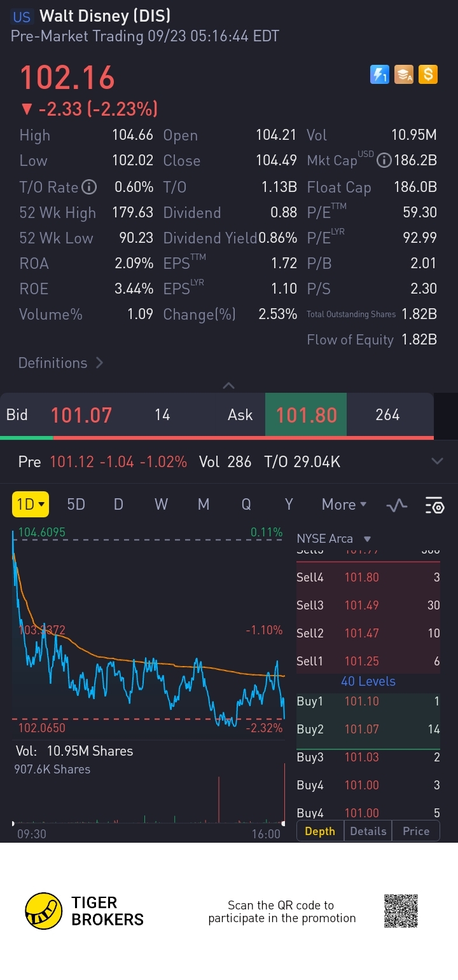Tap the chart low label 102.0650
The height and width of the screenshot is (980, 458).
tap(42, 728)
